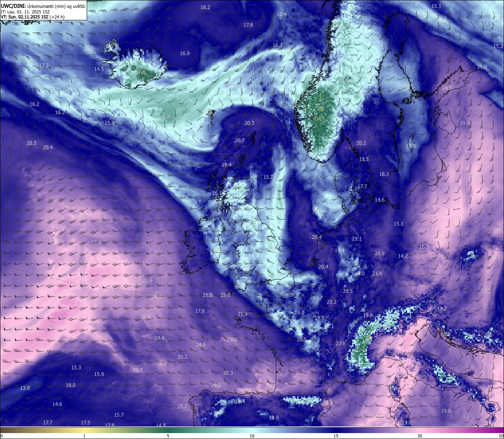
Task: Click the value 25.9 on the map
Action: click(232, 339)
